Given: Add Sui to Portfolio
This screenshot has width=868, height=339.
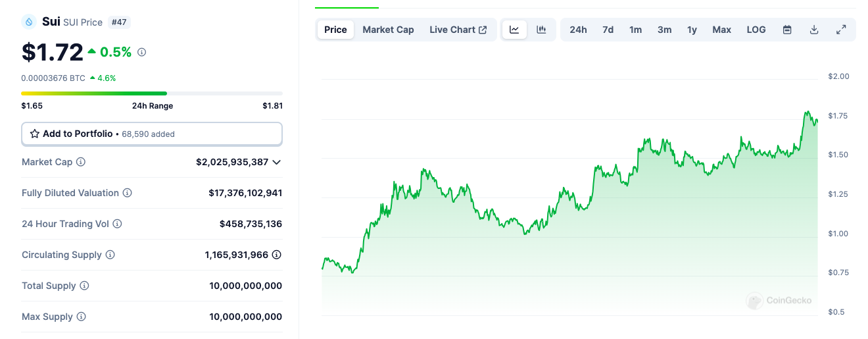Looking at the screenshot, I should (x=152, y=134).
